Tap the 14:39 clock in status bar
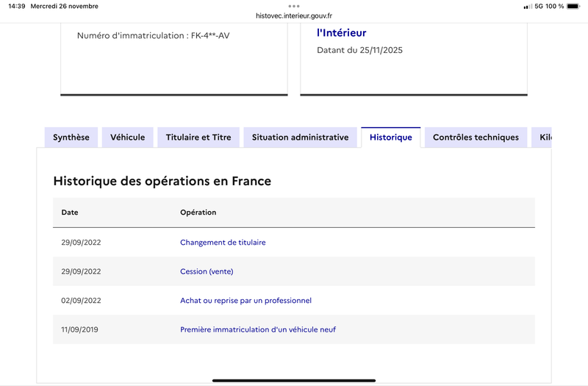 (x=18, y=7)
